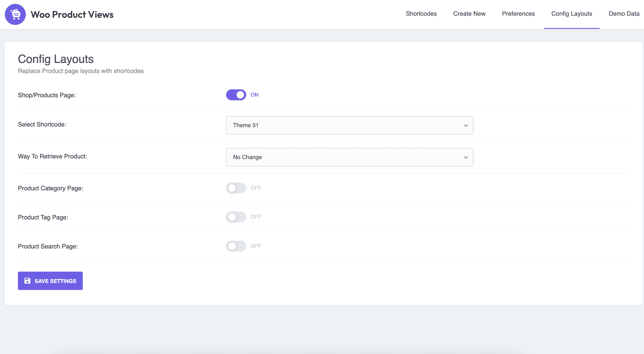644x354 pixels.
Task: Enable the Product Category Page toggle
Action: (236, 188)
